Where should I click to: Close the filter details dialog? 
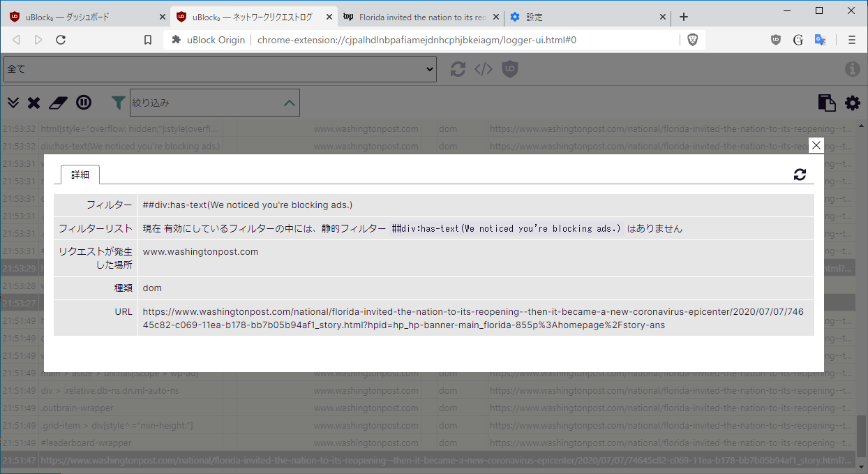pos(816,145)
